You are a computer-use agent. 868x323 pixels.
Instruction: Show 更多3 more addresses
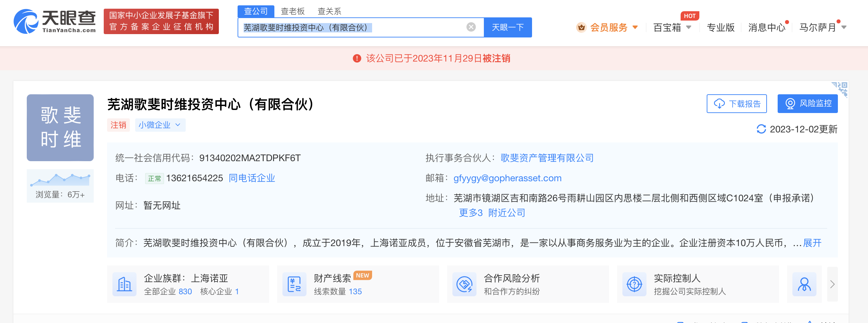point(471,213)
